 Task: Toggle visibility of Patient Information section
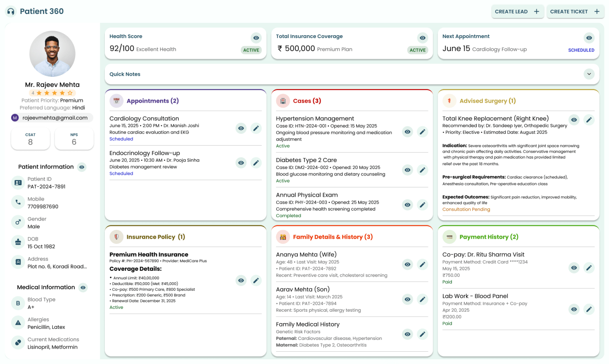82,167
